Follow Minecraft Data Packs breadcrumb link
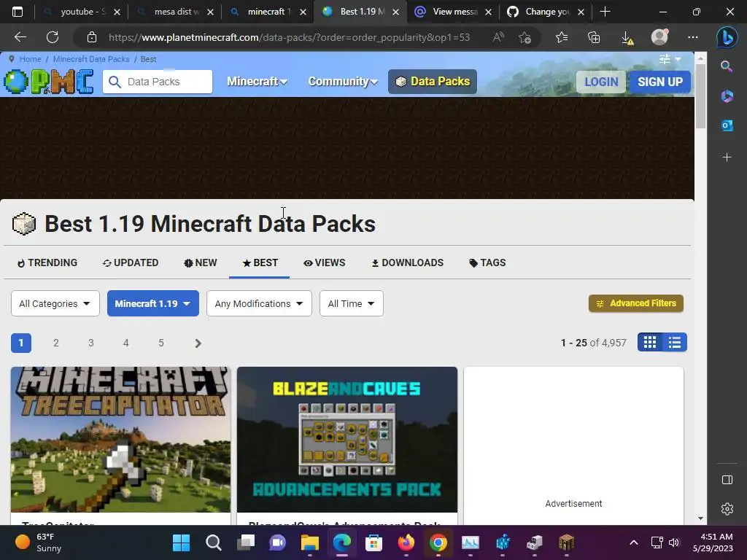The width and height of the screenshot is (747, 560). click(91, 59)
